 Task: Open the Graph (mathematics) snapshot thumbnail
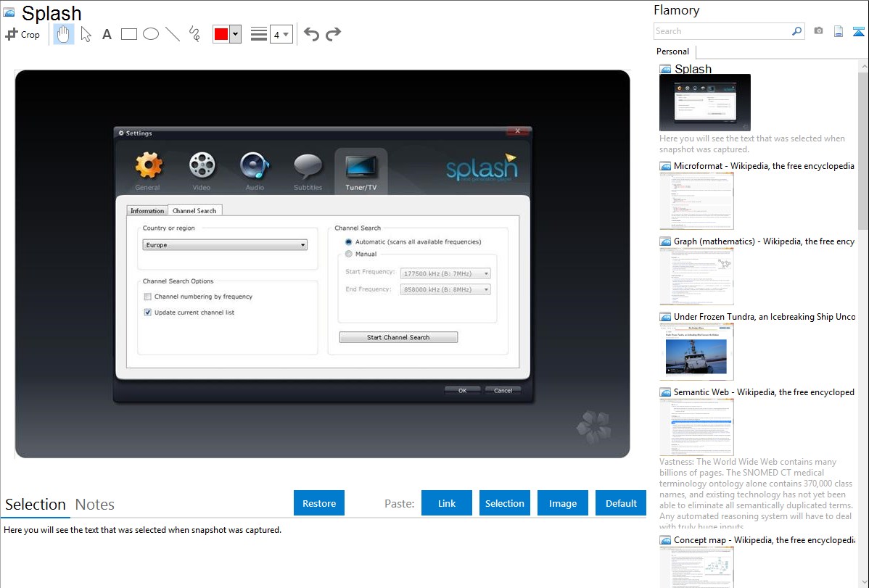(696, 276)
